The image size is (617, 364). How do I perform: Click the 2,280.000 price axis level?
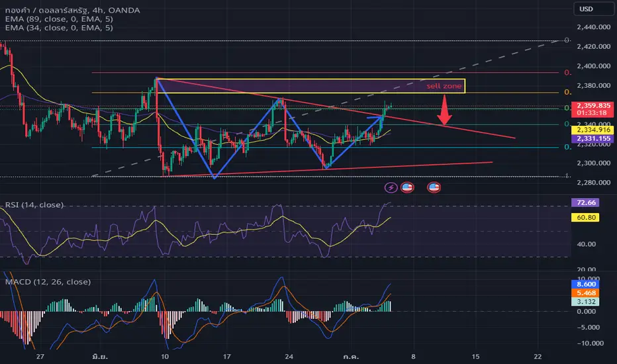coord(594,182)
